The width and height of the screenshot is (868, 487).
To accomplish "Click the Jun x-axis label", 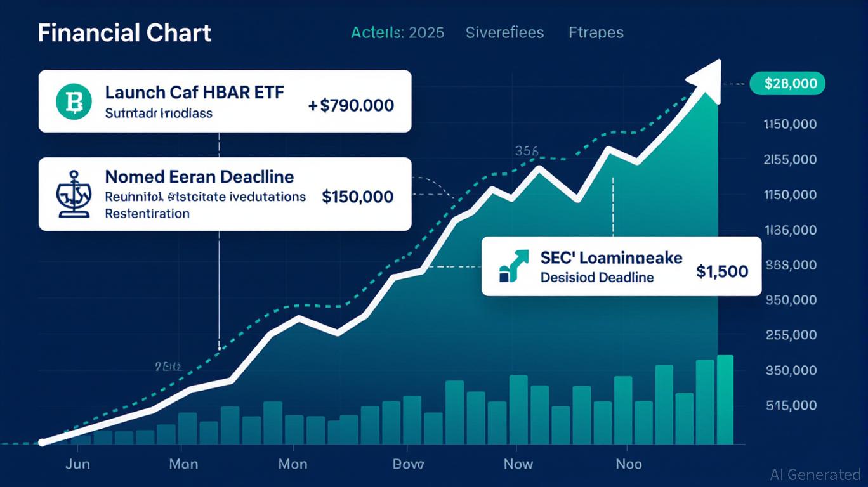I will (77, 464).
